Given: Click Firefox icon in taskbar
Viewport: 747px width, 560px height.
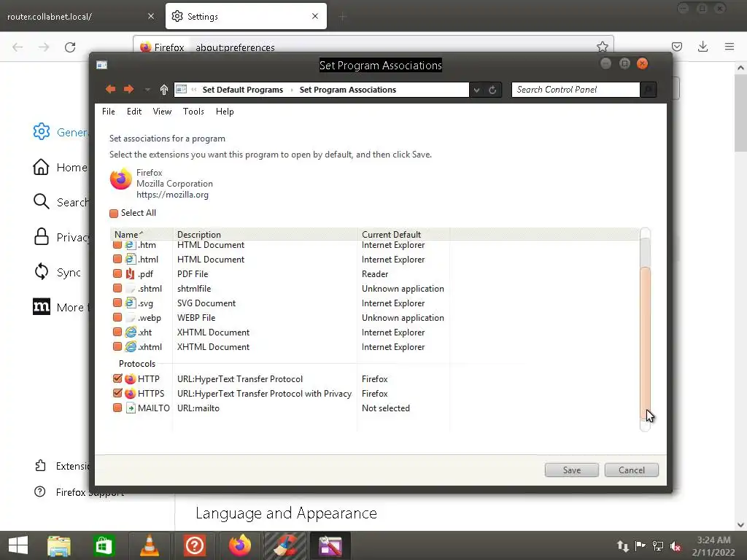Looking at the screenshot, I should pos(239,545).
